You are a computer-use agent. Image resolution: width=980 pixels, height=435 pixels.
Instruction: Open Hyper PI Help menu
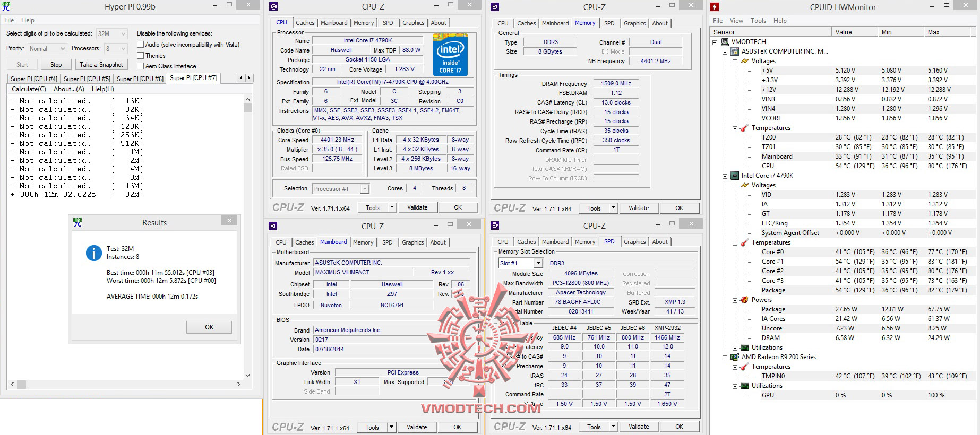28,20
